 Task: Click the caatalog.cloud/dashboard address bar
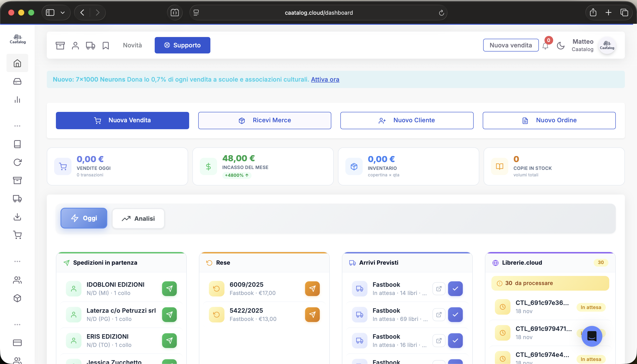pyautogui.click(x=319, y=13)
